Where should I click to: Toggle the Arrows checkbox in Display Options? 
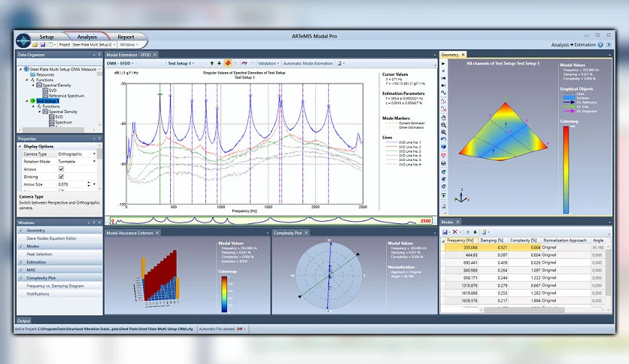(x=62, y=169)
